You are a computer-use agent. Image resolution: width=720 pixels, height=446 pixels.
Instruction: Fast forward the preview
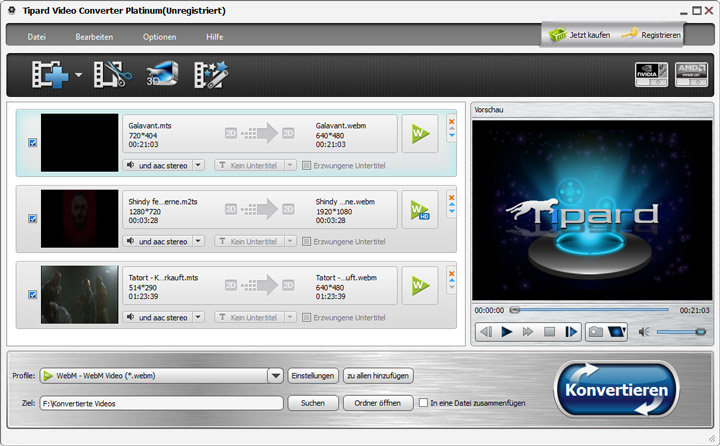coord(528,332)
